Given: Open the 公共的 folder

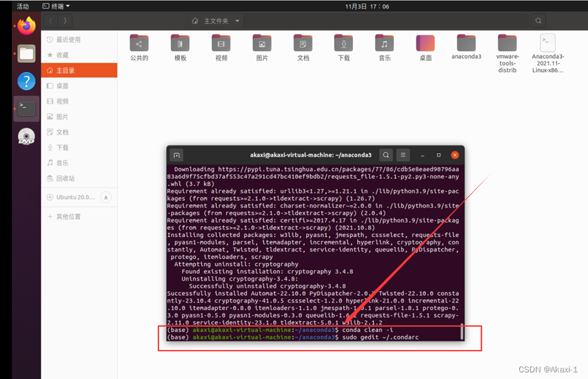Looking at the screenshot, I should [139, 48].
